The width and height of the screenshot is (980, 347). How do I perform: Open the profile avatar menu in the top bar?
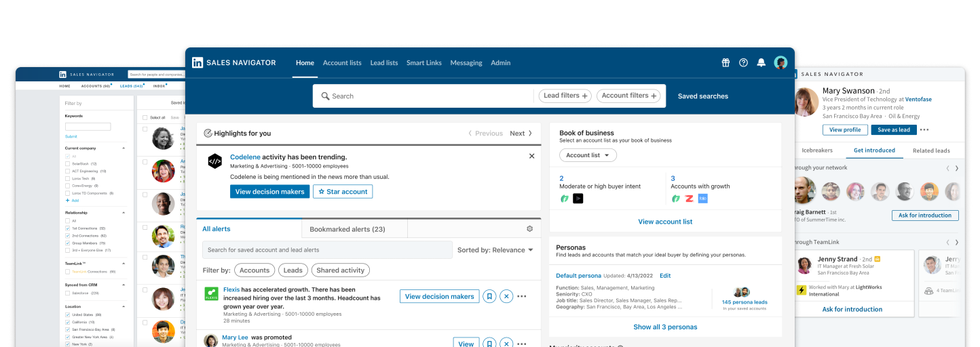(x=780, y=62)
